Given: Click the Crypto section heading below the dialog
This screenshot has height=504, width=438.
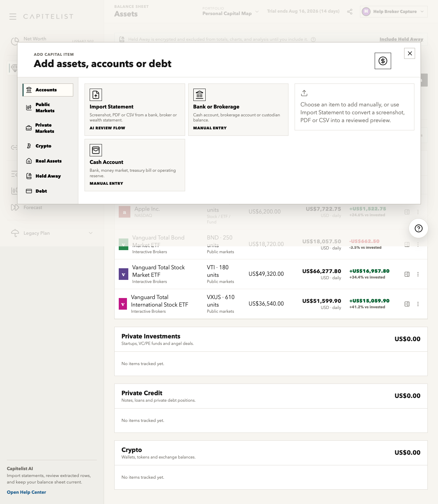Looking at the screenshot, I should coord(132,450).
